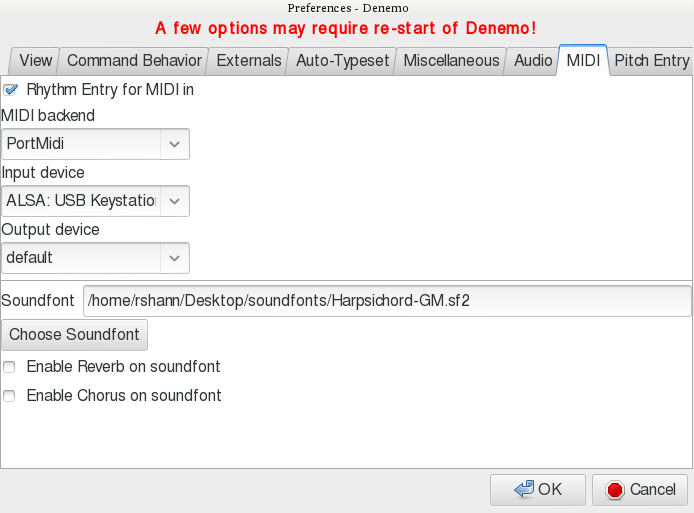The height and width of the screenshot is (513, 694).
Task: Click the OK arrow icon
Action: point(523,490)
